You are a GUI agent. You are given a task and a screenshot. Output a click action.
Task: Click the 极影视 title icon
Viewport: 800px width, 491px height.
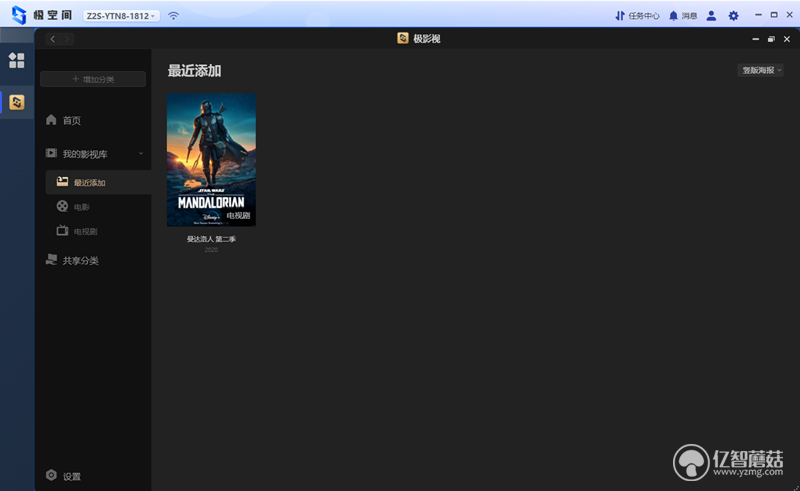pyautogui.click(x=403, y=38)
